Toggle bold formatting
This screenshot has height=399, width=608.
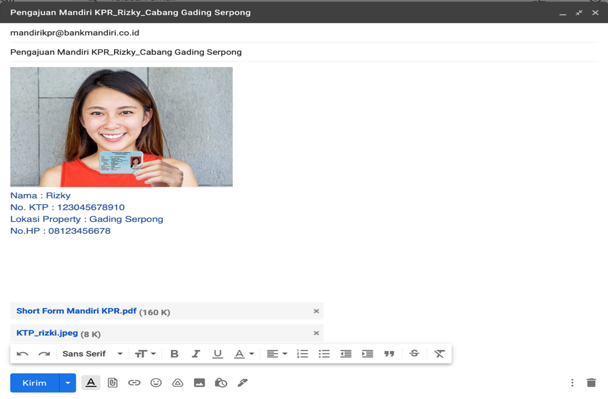point(174,354)
